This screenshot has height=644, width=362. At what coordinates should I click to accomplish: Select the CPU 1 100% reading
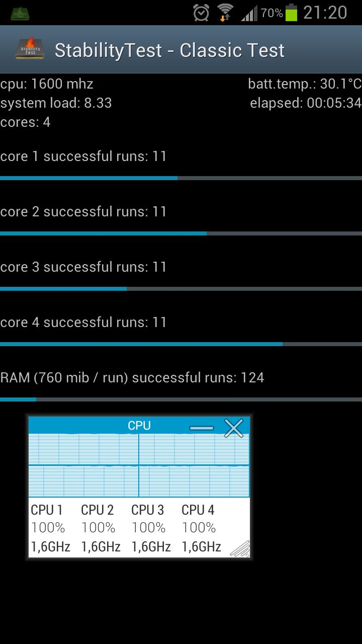click(48, 528)
